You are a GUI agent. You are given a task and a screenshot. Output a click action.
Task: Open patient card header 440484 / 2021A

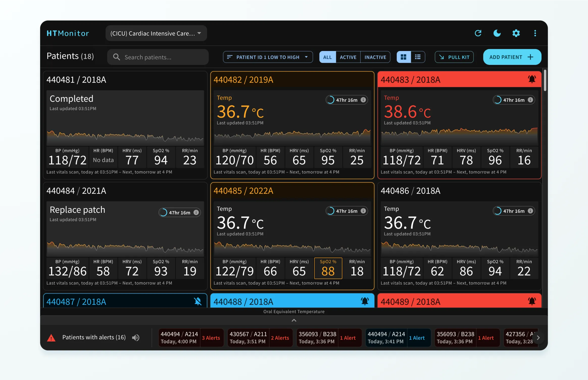125,191
